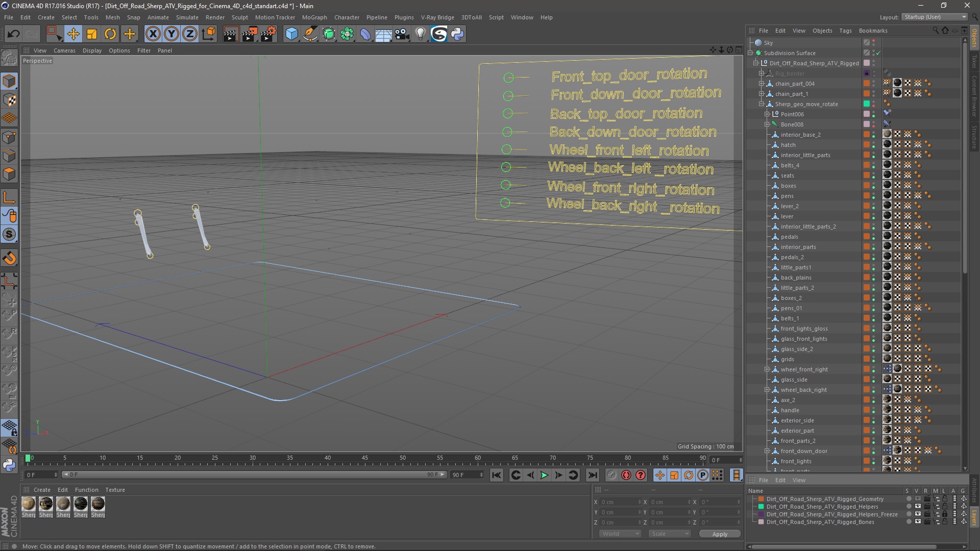This screenshot has width=980, height=551.
Task: Open the Deformer objects icon
Action: click(x=365, y=34)
